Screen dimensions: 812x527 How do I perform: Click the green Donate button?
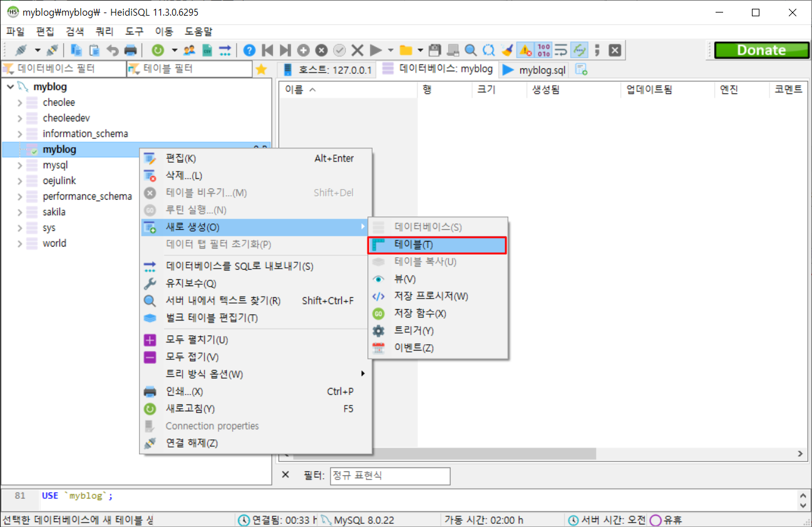pos(761,50)
